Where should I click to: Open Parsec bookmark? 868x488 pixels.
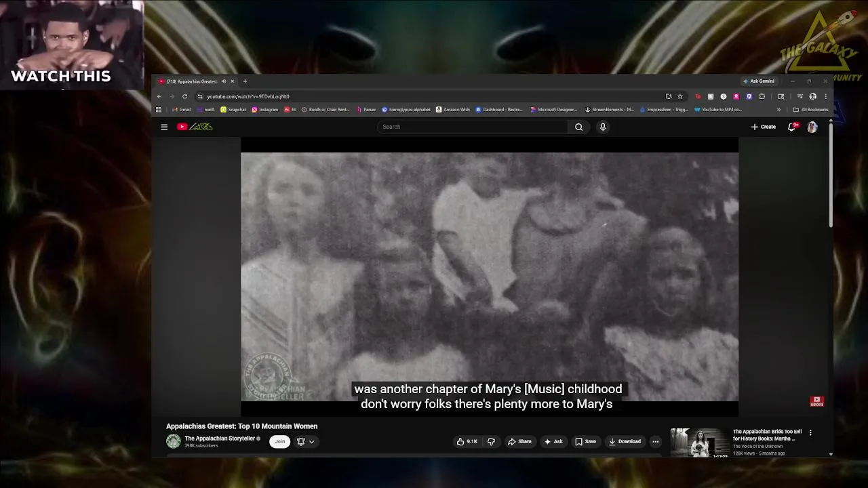point(366,109)
